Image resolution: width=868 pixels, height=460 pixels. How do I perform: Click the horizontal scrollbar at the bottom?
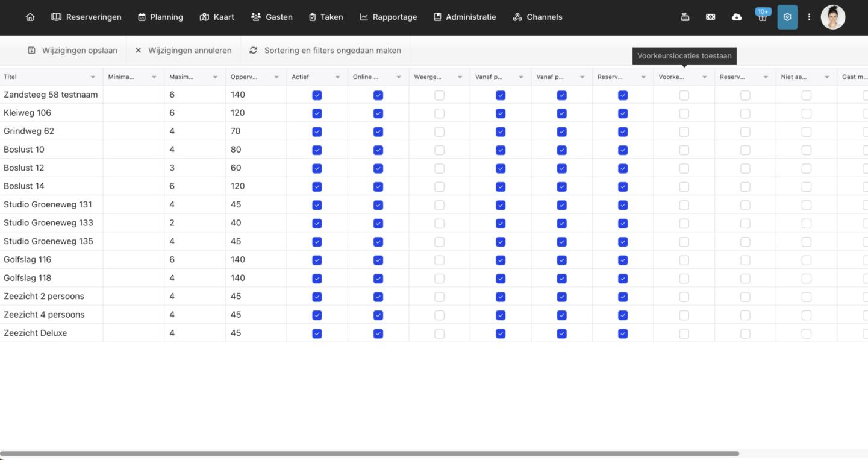(x=369, y=453)
